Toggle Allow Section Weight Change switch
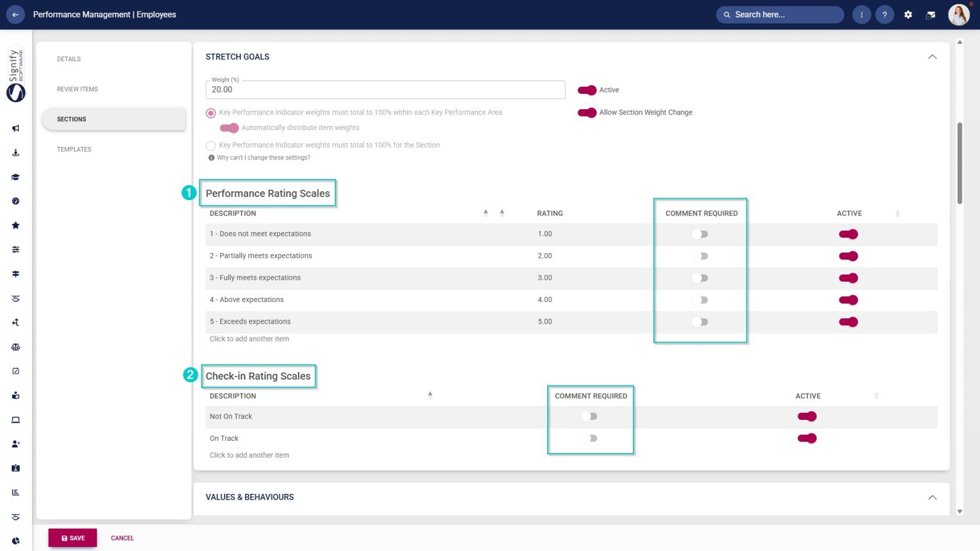The image size is (980, 551). (x=587, y=113)
